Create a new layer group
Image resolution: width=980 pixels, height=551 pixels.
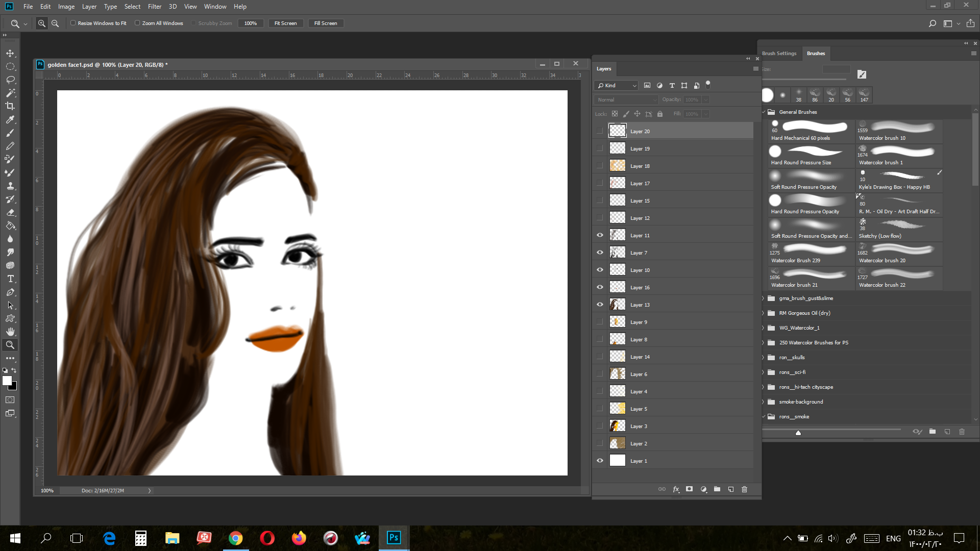coord(717,489)
